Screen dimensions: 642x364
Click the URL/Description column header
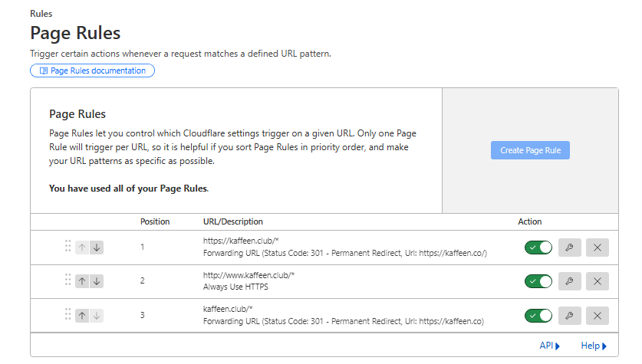[x=233, y=221]
